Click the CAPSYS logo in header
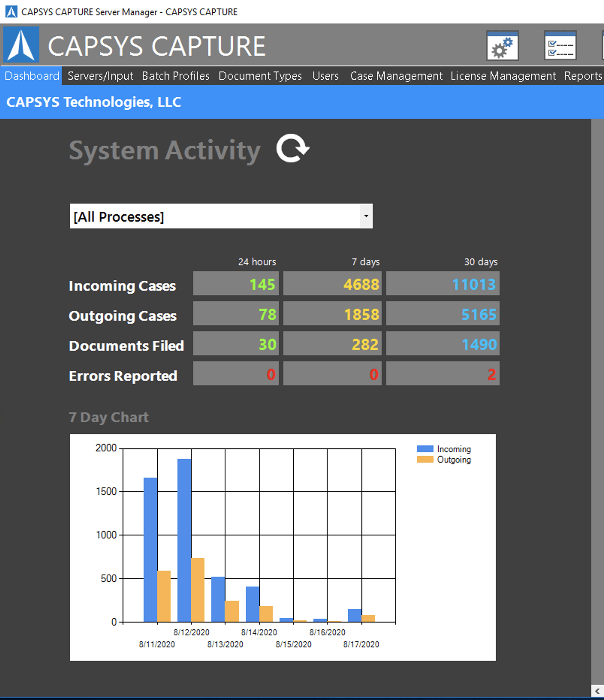 point(21,45)
